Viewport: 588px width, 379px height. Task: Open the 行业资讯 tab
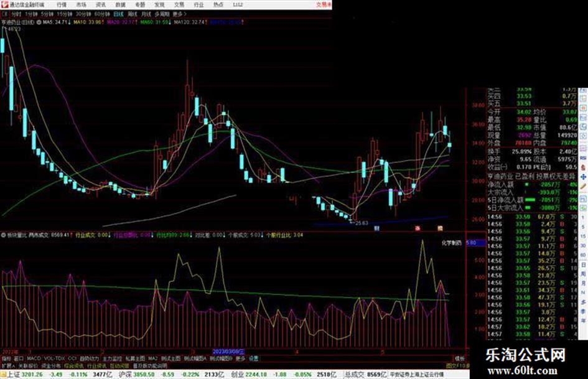click(96, 365)
